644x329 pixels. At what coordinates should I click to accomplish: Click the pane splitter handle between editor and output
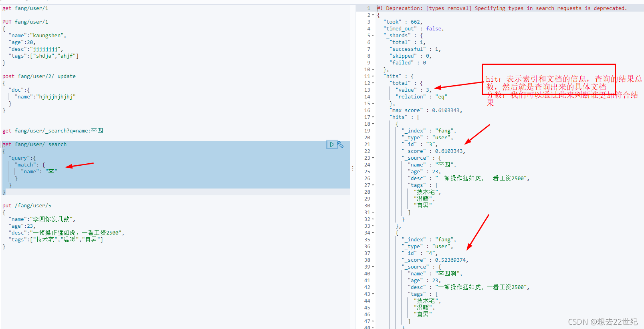pos(353,169)
